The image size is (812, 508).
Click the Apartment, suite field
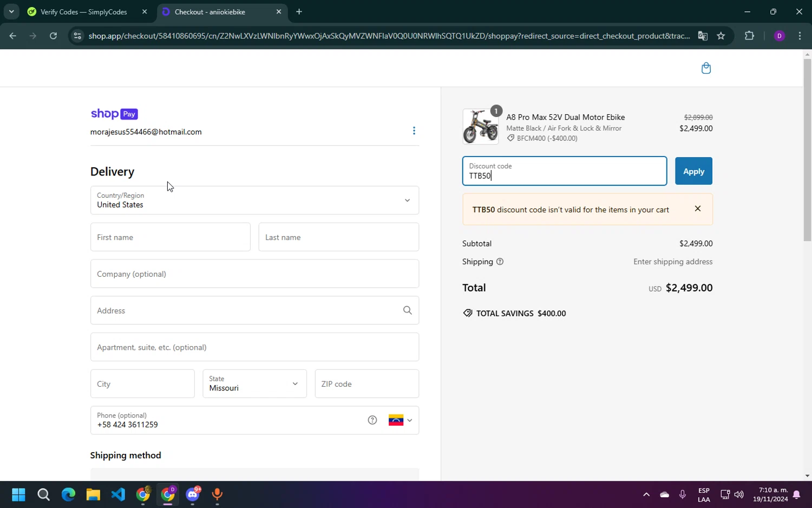[254, 347]
